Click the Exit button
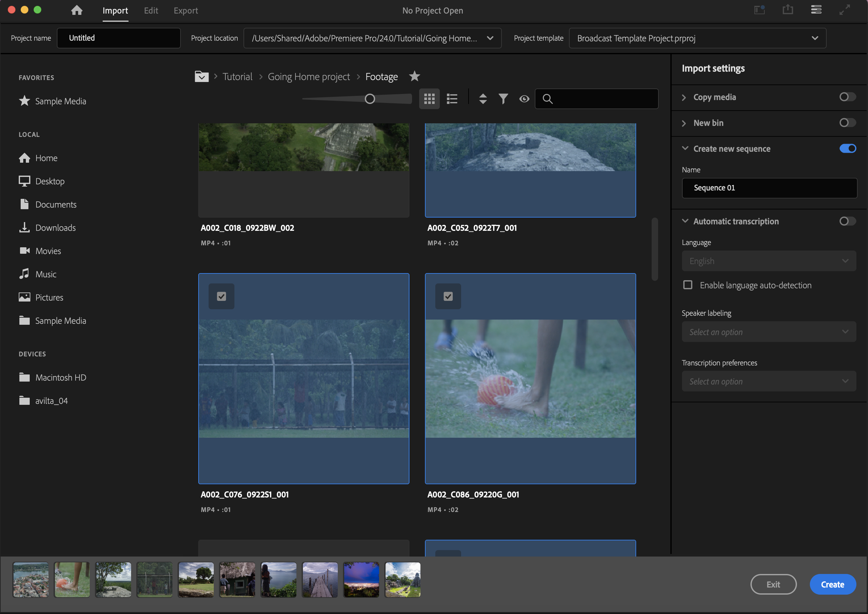Viewport: 868px width, 614px height. pos(773,584)
